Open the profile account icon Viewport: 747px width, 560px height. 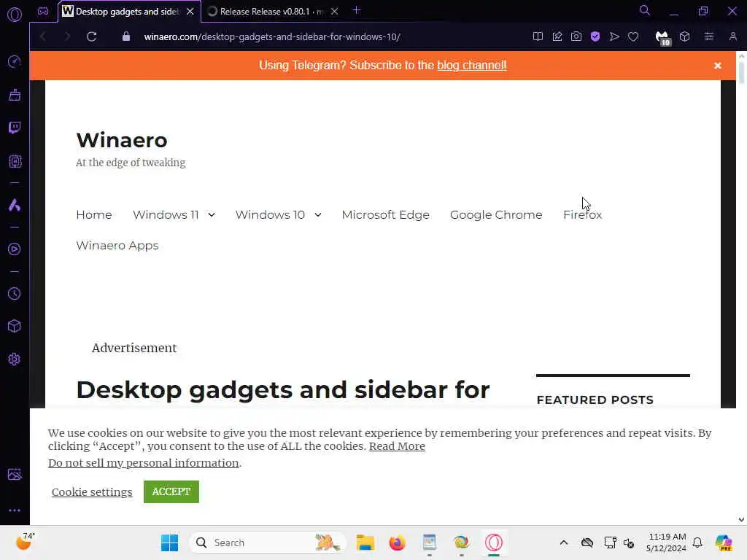point(732,36)
